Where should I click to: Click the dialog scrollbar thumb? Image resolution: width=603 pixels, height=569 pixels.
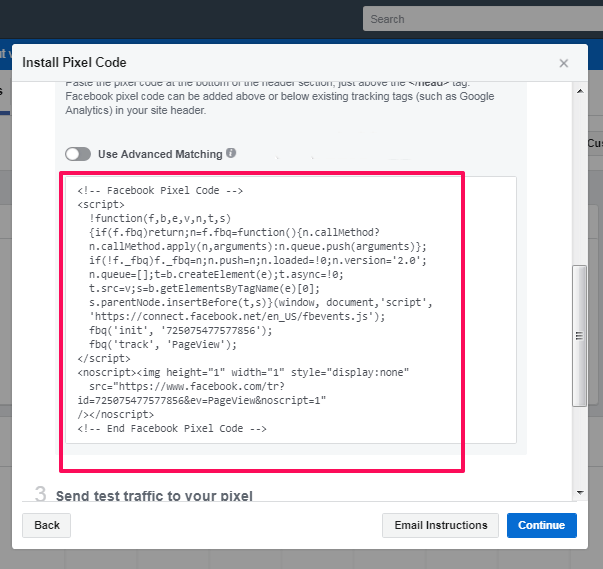[x=580, y=336]
